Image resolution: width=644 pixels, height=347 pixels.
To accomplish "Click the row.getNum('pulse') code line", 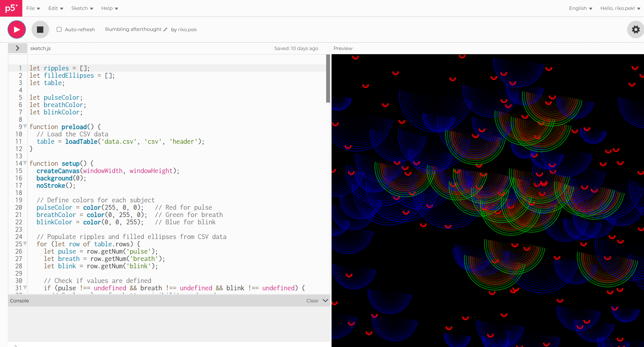I will pyautogui.click(x=101, y=251).
